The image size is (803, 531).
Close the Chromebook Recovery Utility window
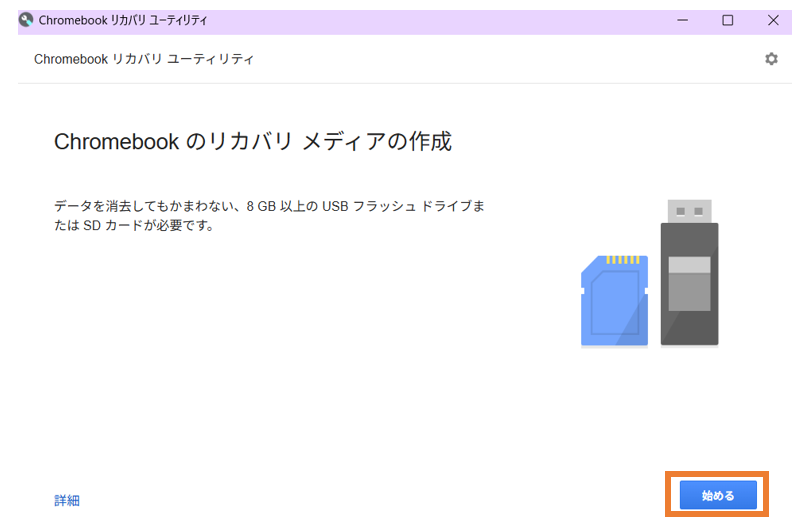click(x=773, y=20)
